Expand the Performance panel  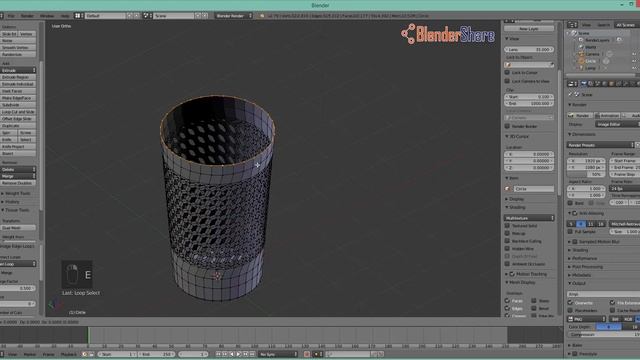(x=584, y=258)
